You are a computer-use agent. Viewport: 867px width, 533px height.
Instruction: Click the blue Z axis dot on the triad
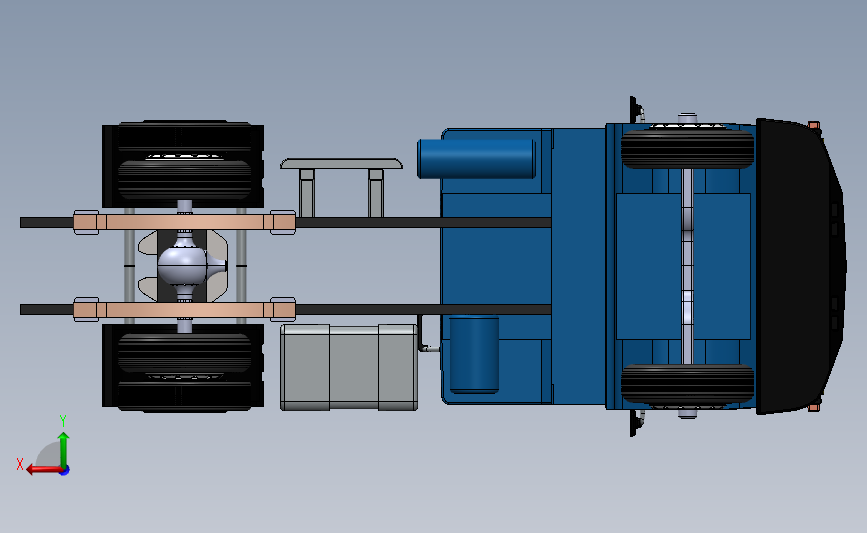(65, 471)
